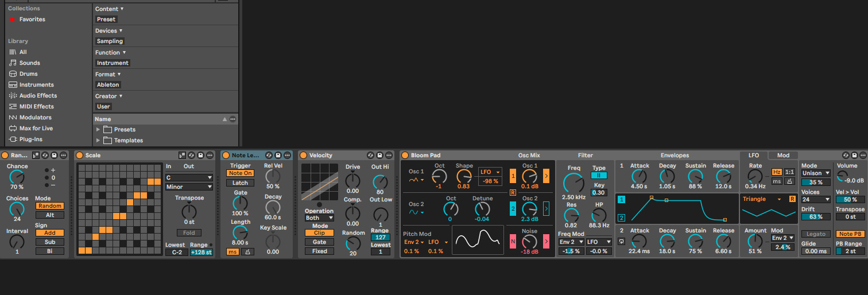Toggle the Note Length device activator
The height and width of the screenshot is (295, 868).
[x=226, y=156]
